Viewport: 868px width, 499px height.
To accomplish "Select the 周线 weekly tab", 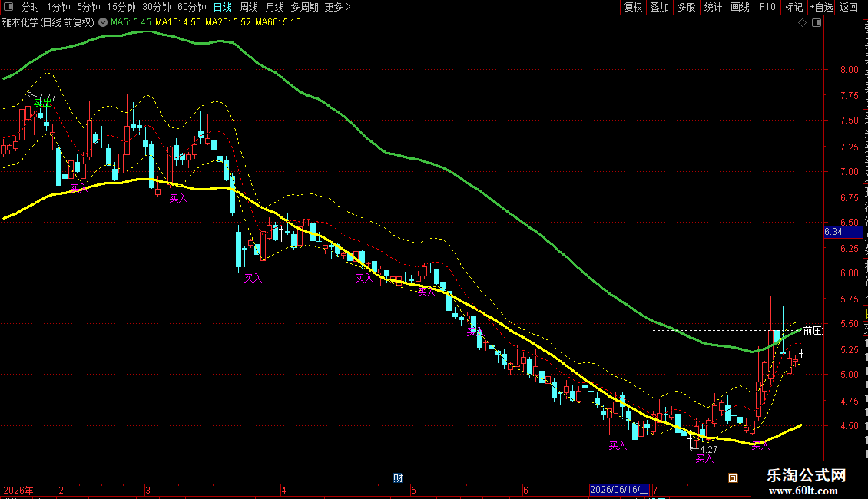I will [249, 7].
